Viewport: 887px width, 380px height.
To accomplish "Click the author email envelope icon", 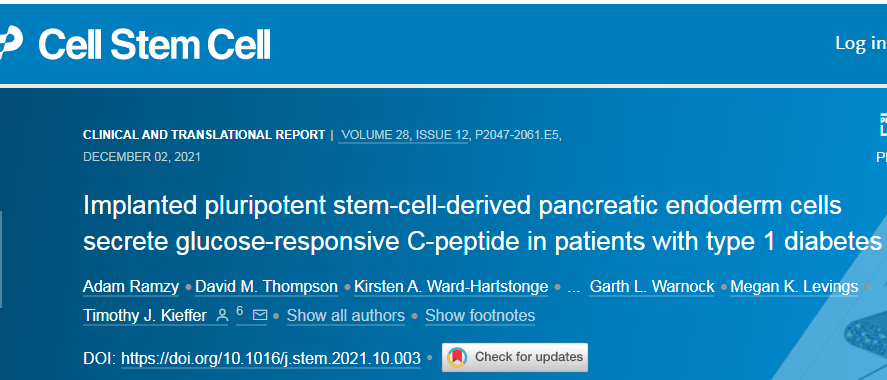I will tap(260, 315).
